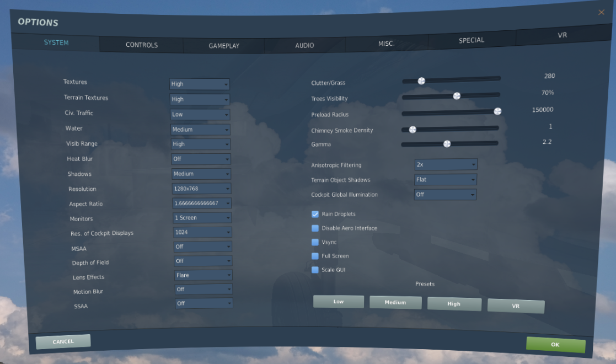Open the Visib Range dropdown
This screenshot has width=616, height=364.
click(201, 144)
